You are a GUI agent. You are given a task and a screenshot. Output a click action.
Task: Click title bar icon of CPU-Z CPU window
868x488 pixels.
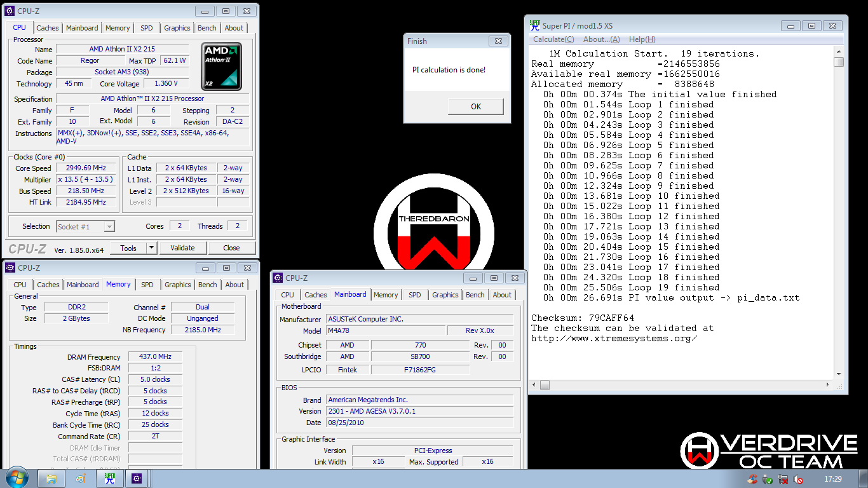tap(10, 11)
